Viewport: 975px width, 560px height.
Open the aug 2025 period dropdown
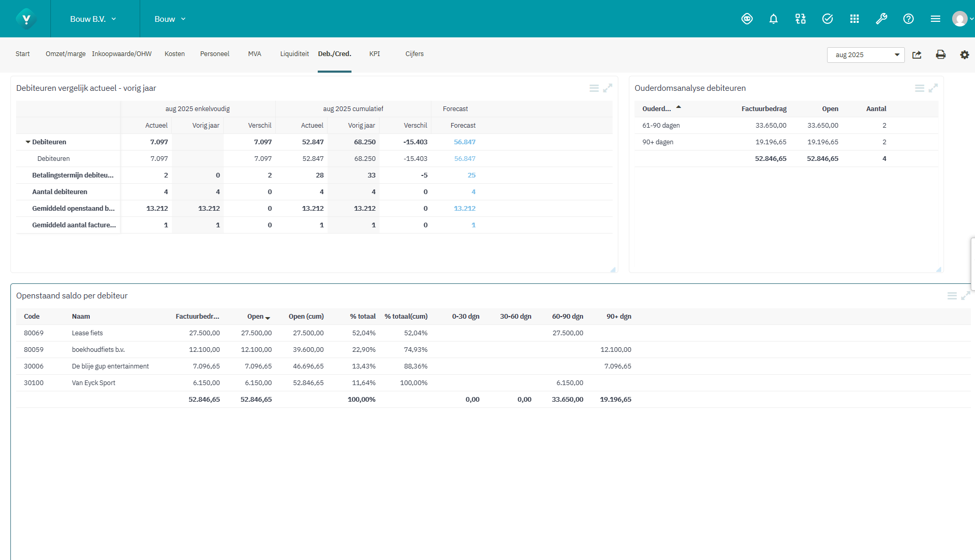[x=865, y=54]
